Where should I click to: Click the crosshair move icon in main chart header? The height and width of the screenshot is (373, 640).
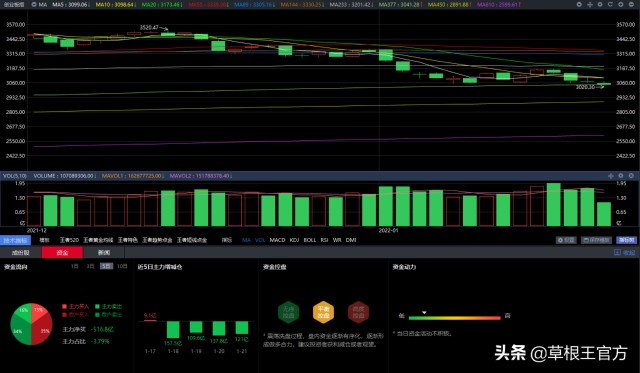[590, 4]
